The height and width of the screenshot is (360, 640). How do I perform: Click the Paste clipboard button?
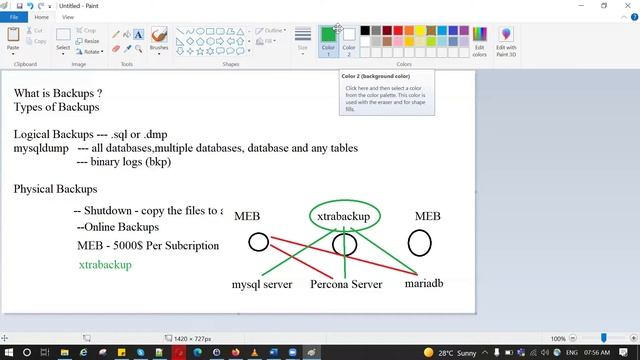pyautogui.click(x=13, y=35)
